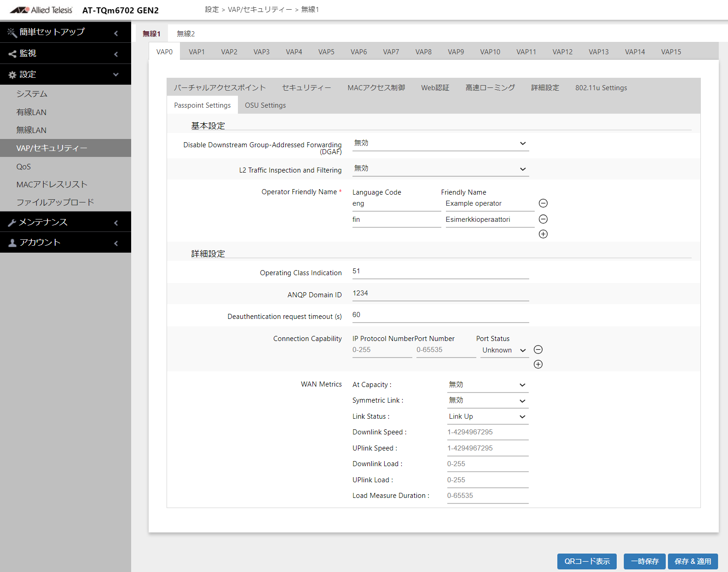Open Symmetric Link dropdown

pyautogui.click(x=488, y=400)
